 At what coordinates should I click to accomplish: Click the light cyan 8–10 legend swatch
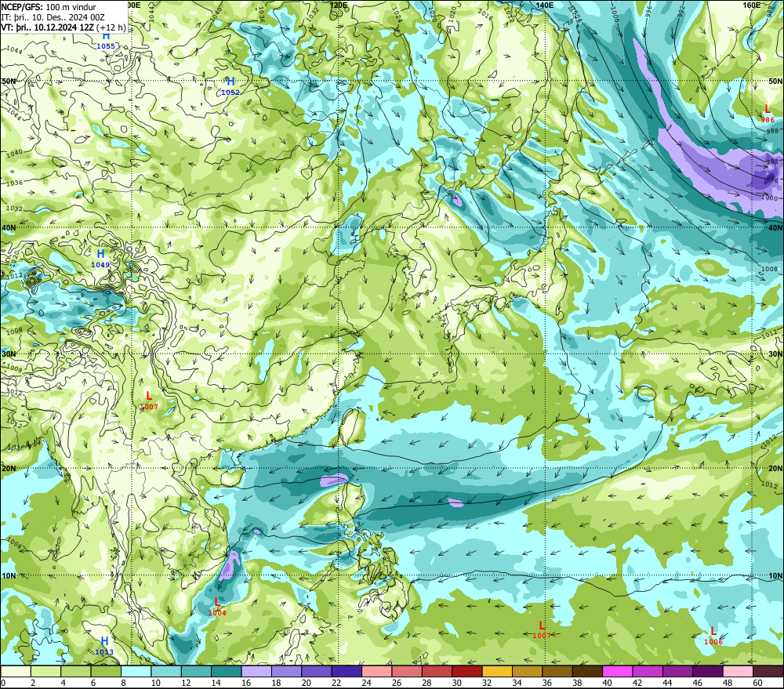136,671
